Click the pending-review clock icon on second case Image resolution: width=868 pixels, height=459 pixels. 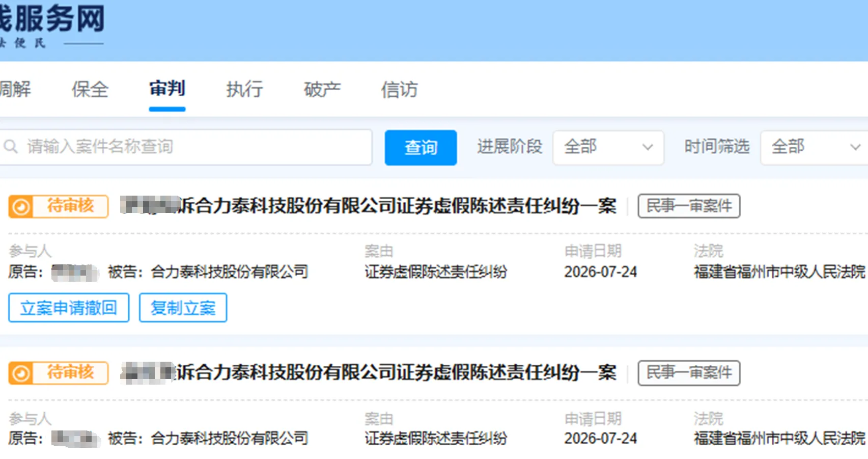(21, 373)
